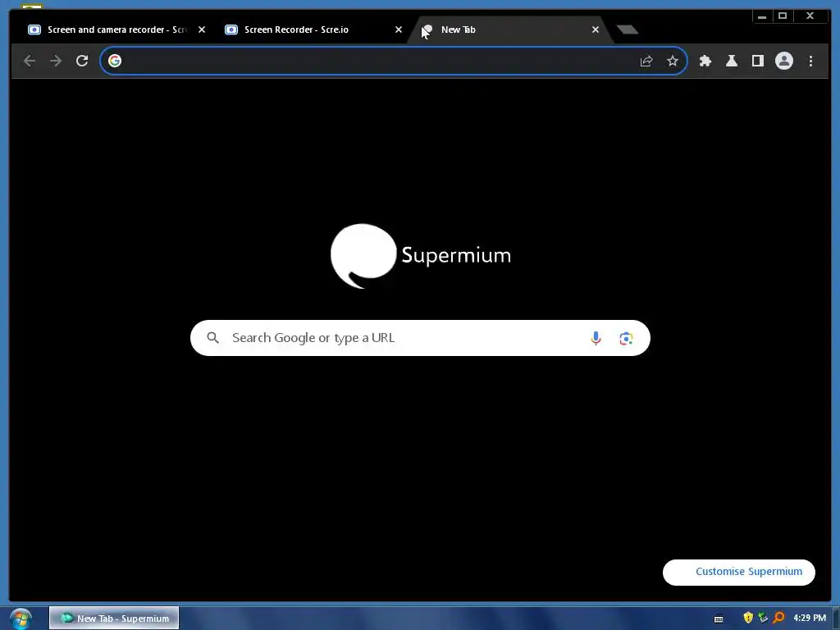Bookmark this tab with the star icon
The image size is (840, 630).
[x=673, y=61]
